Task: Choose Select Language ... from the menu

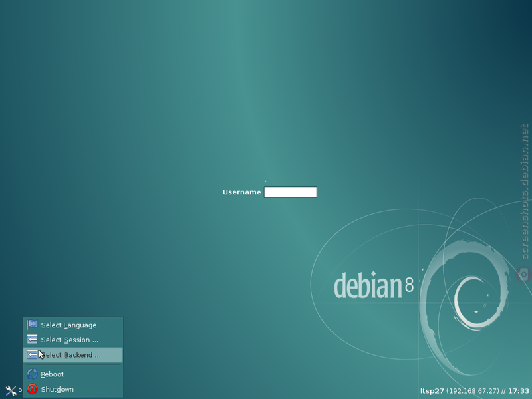Action: click(73, 325)
